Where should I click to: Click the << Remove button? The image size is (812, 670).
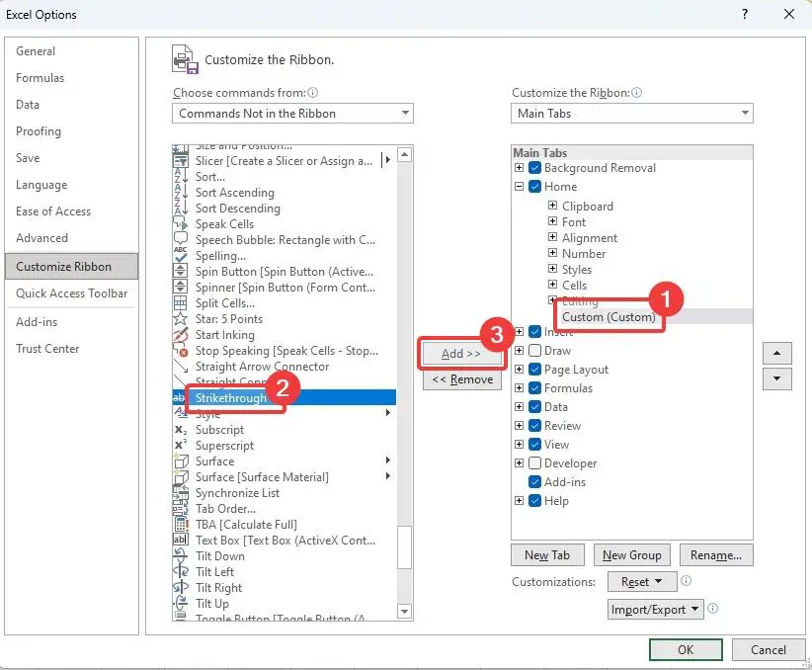[x=462, y=379]
